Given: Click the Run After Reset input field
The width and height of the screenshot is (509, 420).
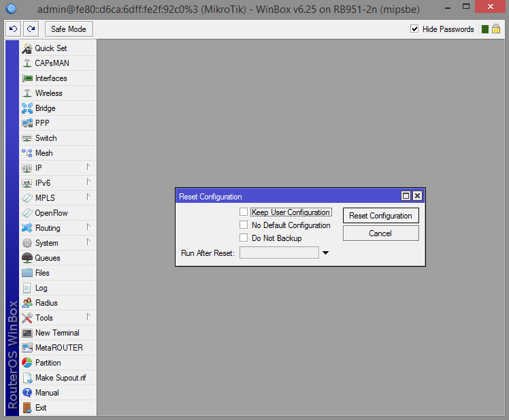Looking at the screenshot, I should (279, 253).
